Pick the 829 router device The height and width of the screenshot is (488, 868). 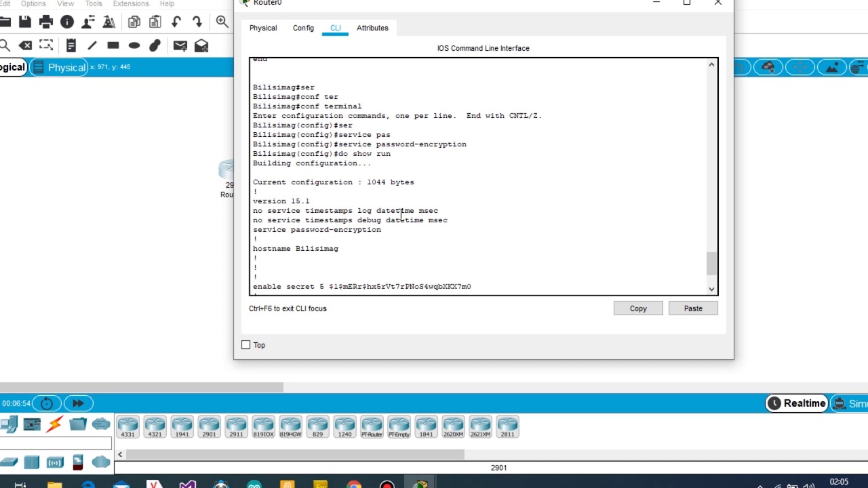pyautogui.click(x=317, y=427)
